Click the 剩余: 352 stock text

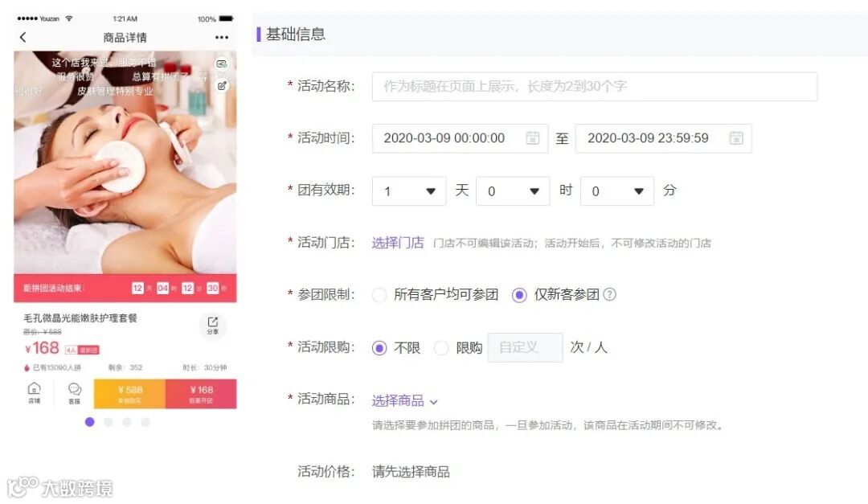pos(125,368)
